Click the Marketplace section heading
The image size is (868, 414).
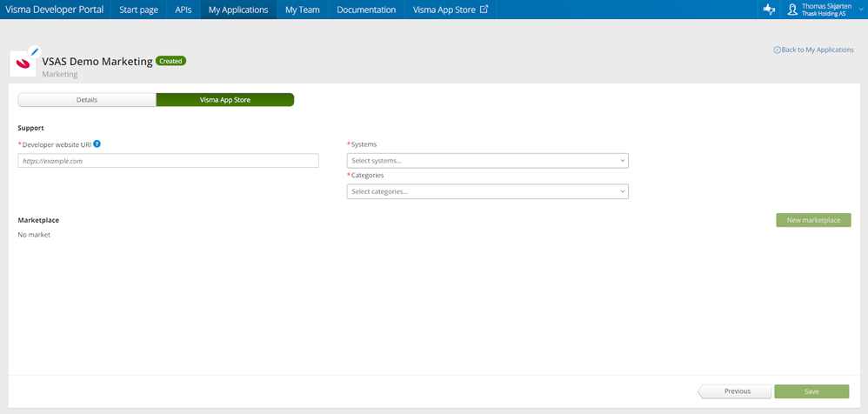(x=38, y=220)
